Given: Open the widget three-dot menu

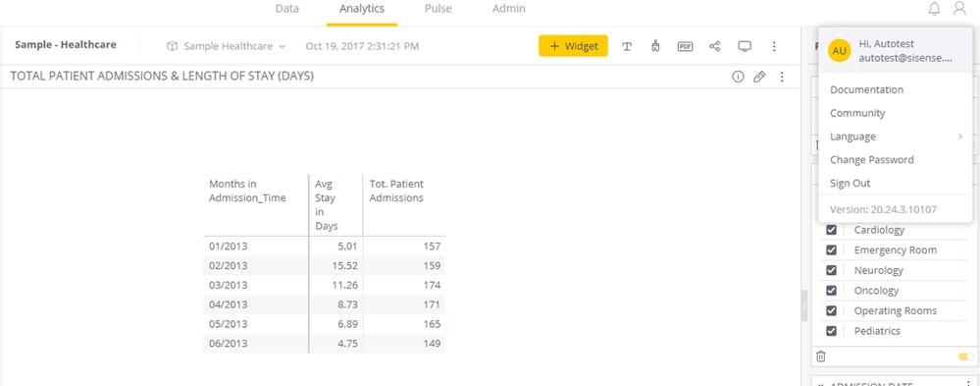Looking at the screenshot, I should pyautogui.click(x=782, y=77).
